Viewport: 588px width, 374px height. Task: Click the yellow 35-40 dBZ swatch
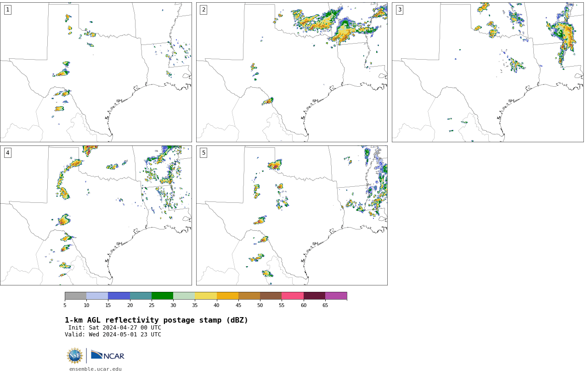[206, 296]
